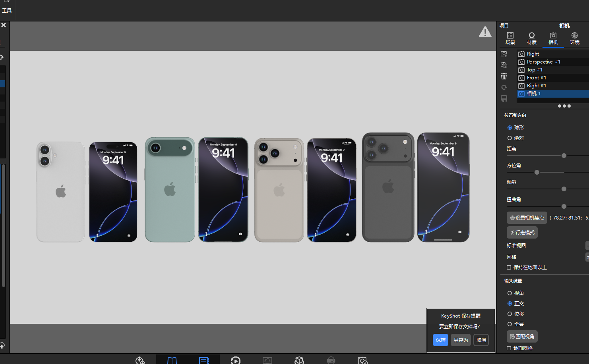Click the trash delete camera icon
Image resolution: width=589 pixels, height=364 pixels.
504,76
